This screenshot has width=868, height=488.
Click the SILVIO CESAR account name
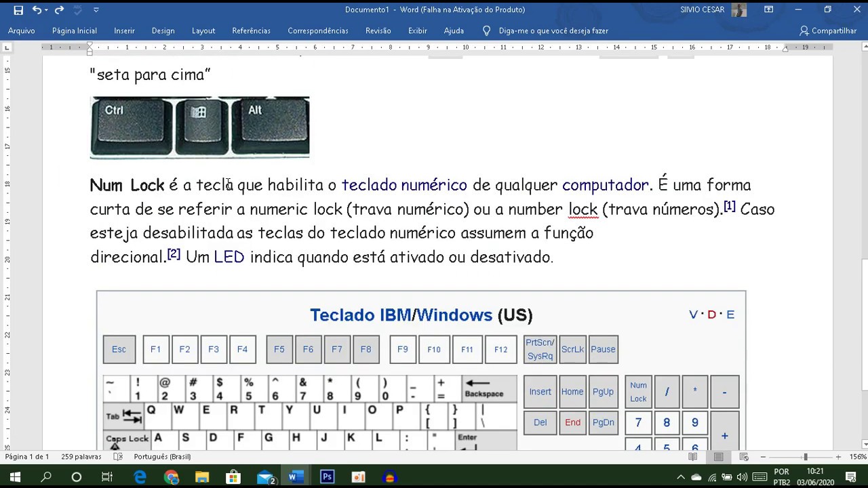[x=703, y=10]
